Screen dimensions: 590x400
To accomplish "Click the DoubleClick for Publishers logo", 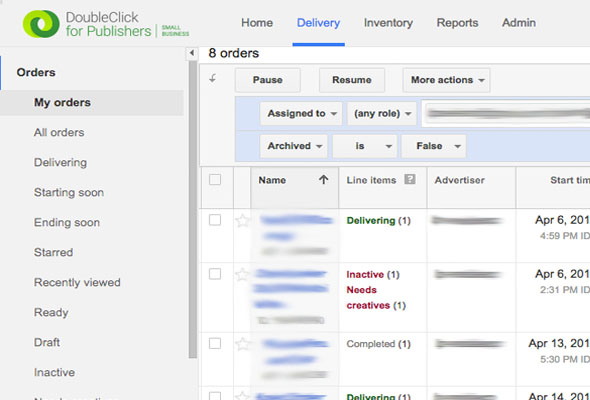I will click(x=106, y=24).
